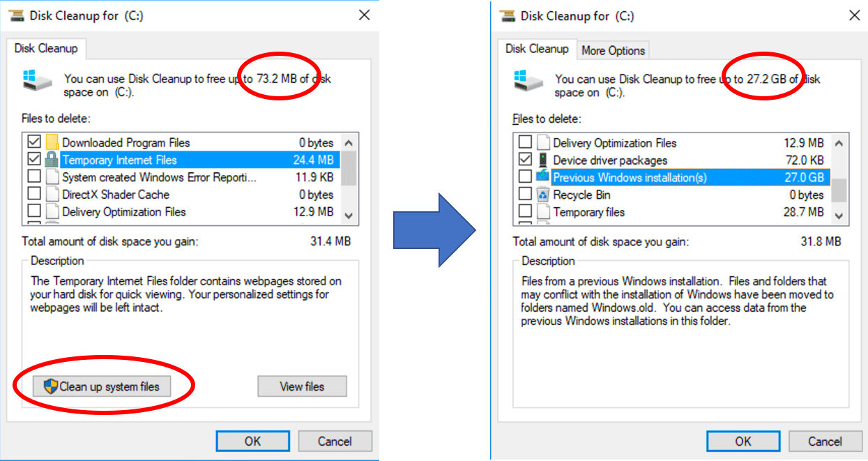Uncheck Device driver packages checkbox
The width and height of the screenshot is (868, 461).
(x=525, y=160)
